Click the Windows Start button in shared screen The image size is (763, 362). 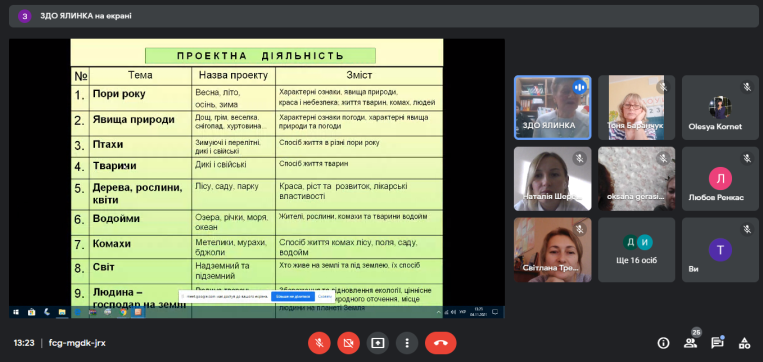(16, 312)
